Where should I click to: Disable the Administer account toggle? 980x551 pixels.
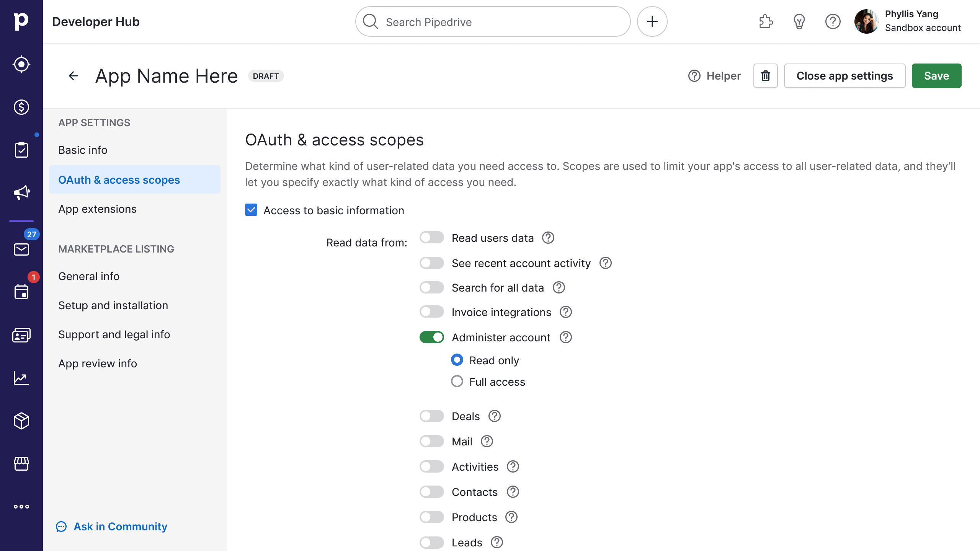click(431, 337)
